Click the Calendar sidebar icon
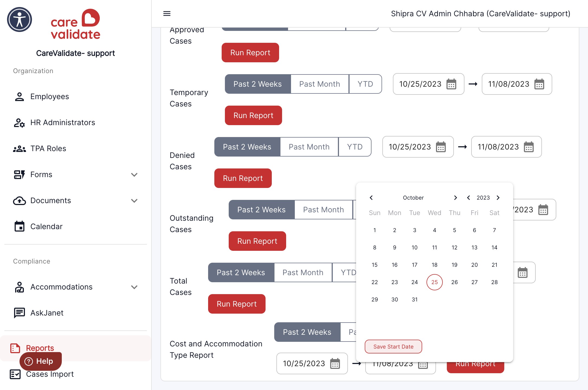Viewport: 588px width, 390px height. point(19,226)
